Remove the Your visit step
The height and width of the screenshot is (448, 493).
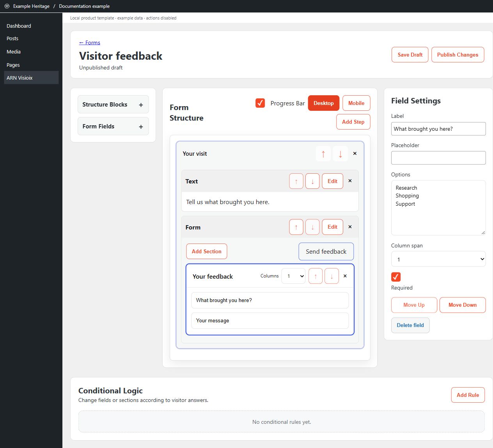click(355, 153)
